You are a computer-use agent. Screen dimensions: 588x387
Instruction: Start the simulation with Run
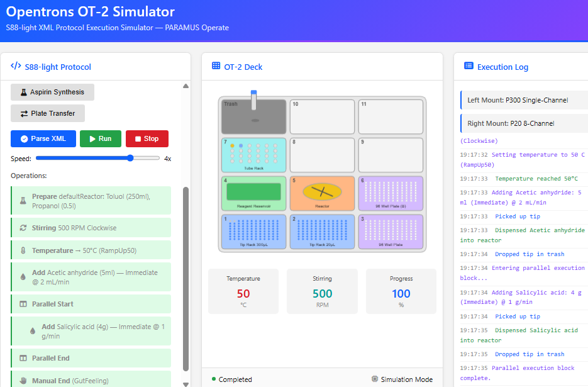pyautogui.click(x=101, y=138)
